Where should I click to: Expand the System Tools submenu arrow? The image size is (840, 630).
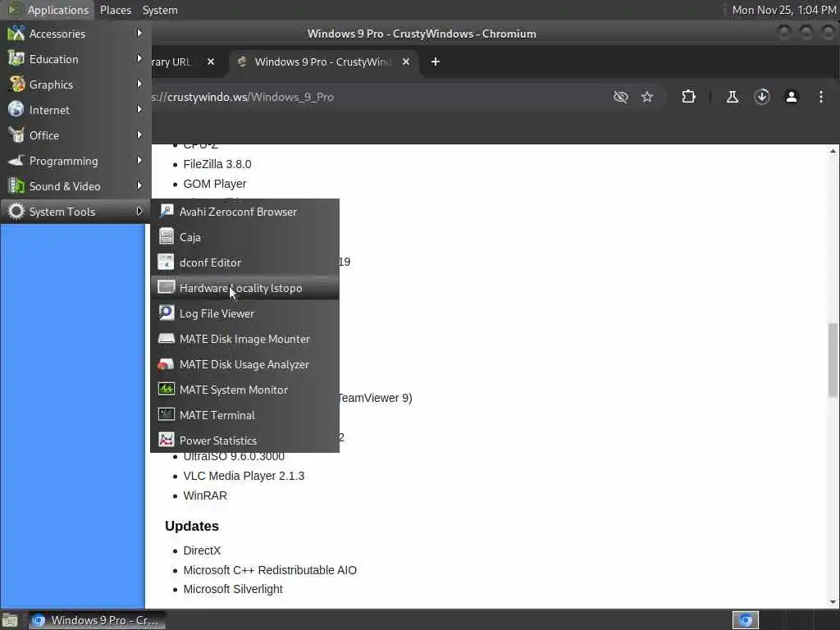point(139,211)
